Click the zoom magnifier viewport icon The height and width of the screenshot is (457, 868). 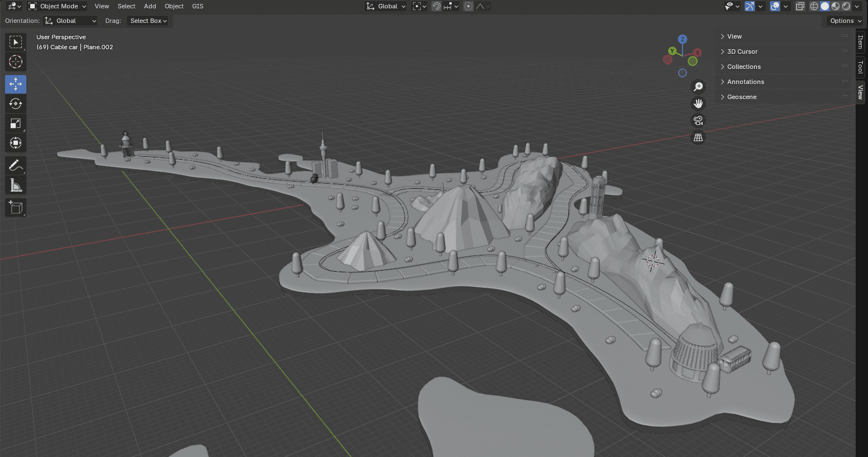698,87
